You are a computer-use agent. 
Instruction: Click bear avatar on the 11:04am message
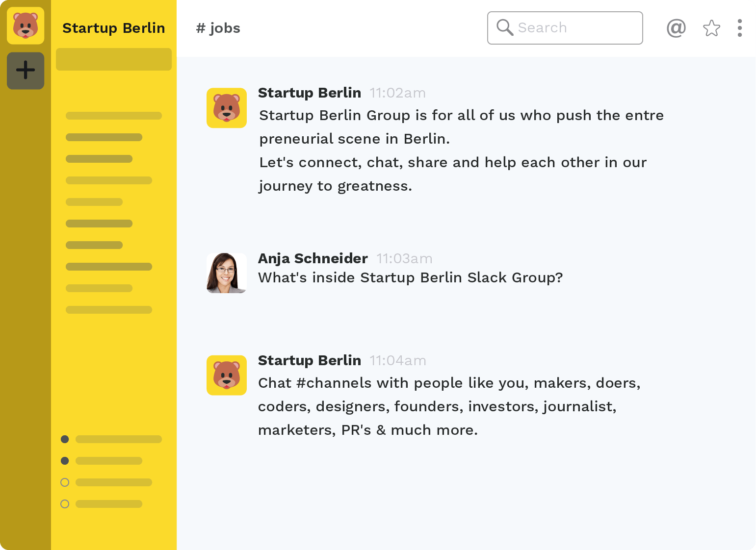tap(227, 375)
